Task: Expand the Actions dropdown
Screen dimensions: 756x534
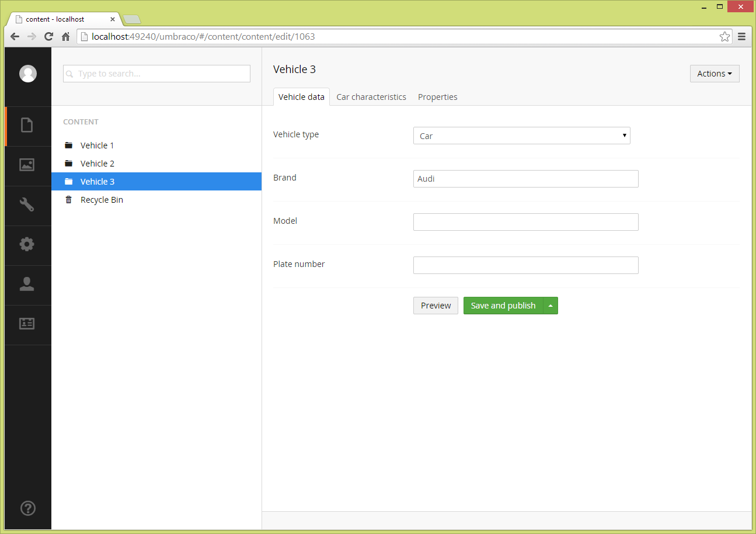Action: tap(715, 74)
